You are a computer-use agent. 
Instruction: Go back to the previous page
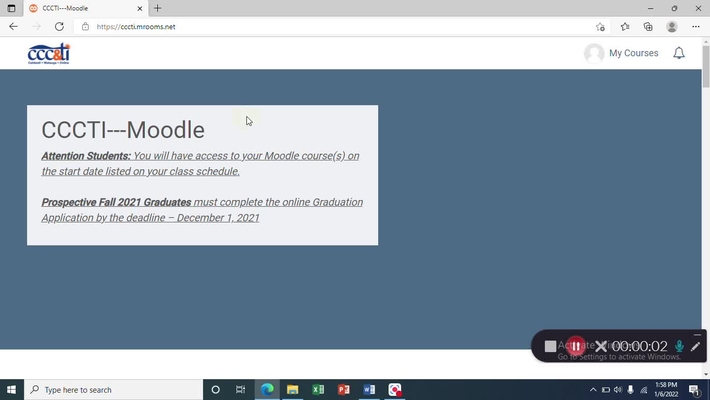tap(13, 27)
